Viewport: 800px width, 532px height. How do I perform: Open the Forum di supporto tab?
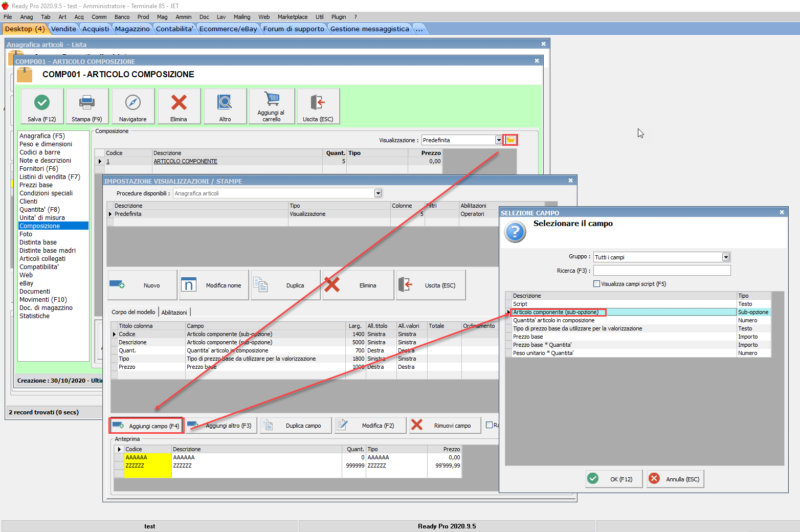tap(294, 29)
